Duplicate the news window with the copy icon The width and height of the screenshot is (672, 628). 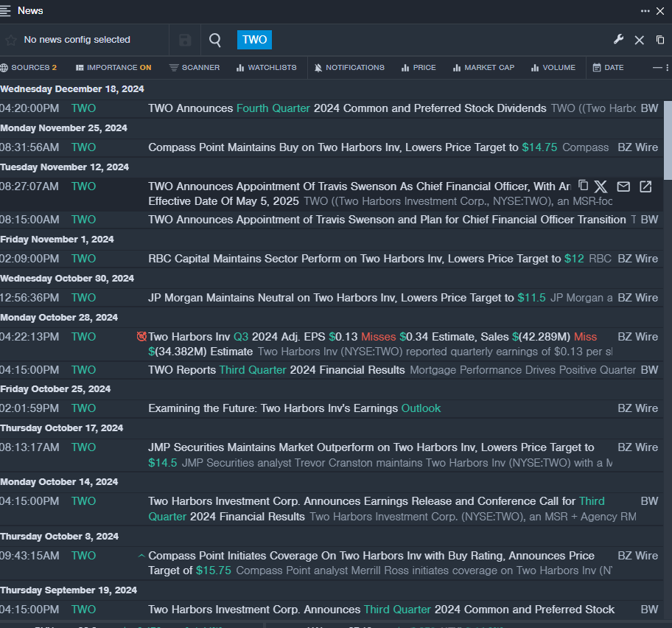(x=660, y=40)
